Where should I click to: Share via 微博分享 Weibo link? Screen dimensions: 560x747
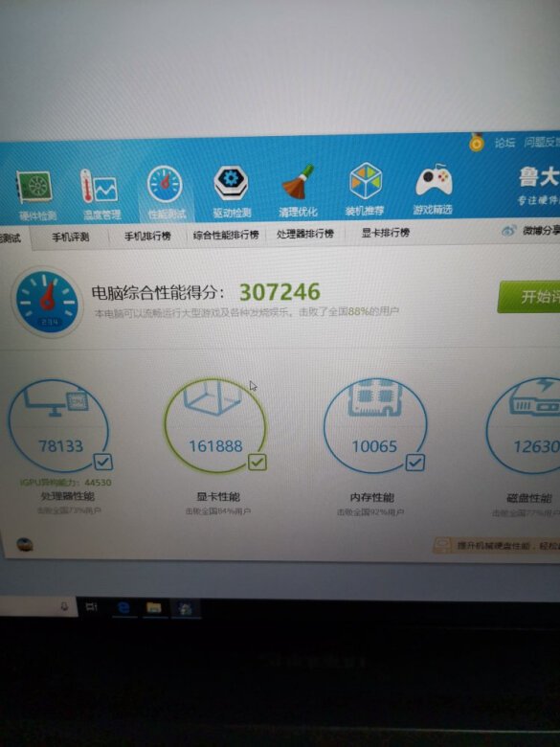[x=531, y=231]
